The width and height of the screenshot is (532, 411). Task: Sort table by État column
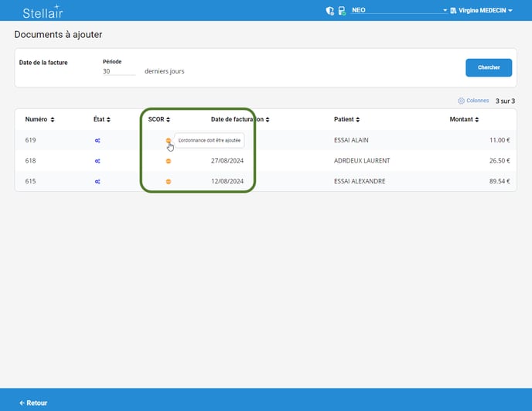tap(96, 119)
